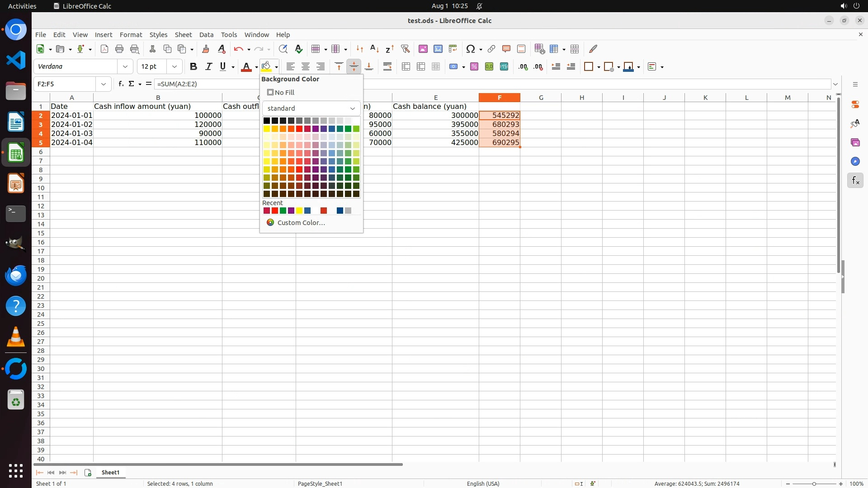Click the Clone Formatting paintbrush icon

pyautogui.click(x=206, y=49)
